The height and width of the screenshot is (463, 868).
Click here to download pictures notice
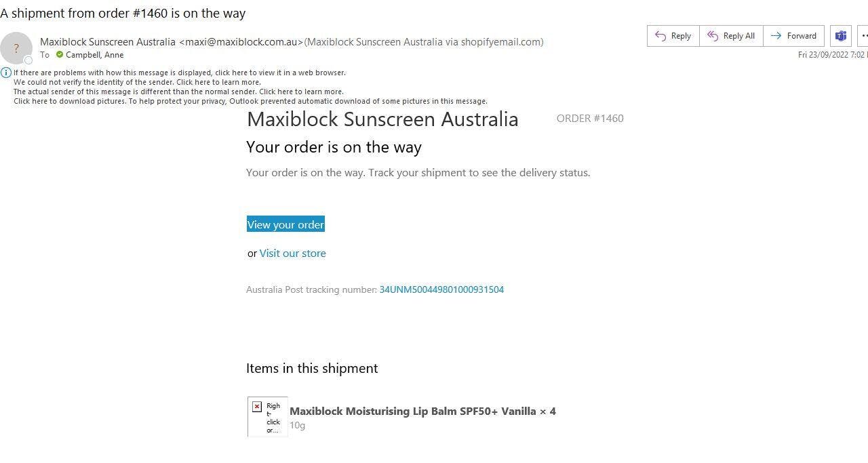click(x=250, y=101)
